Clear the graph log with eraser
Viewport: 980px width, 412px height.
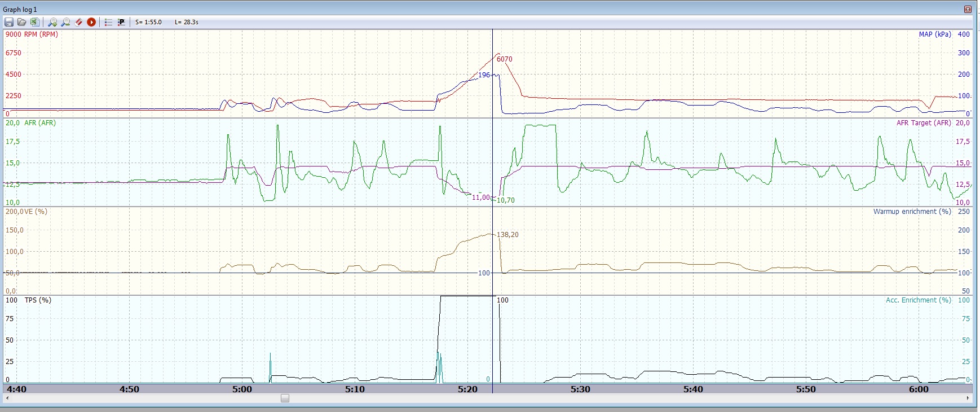click(79, 22)
